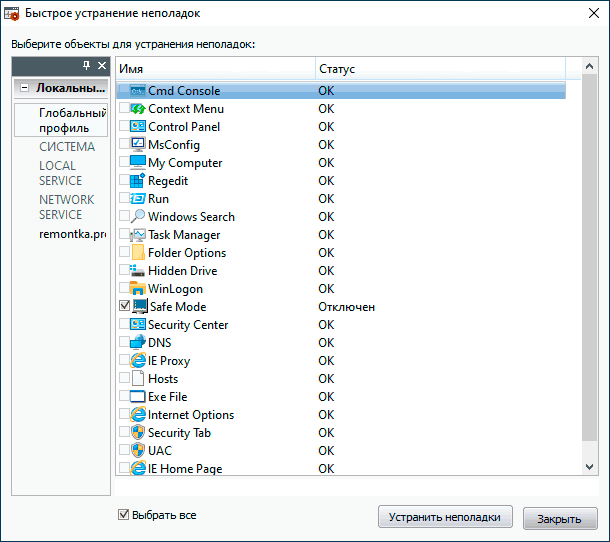Select the NETWORK SERVICE profile
610x542 pixels.
tap(67, 207)
